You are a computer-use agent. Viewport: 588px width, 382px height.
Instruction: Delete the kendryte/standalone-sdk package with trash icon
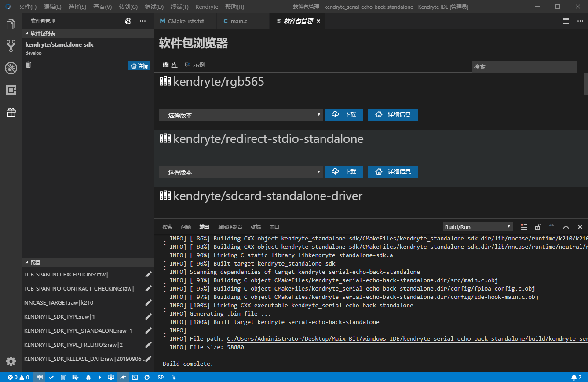pyautogui.click(x=29, y=65)
